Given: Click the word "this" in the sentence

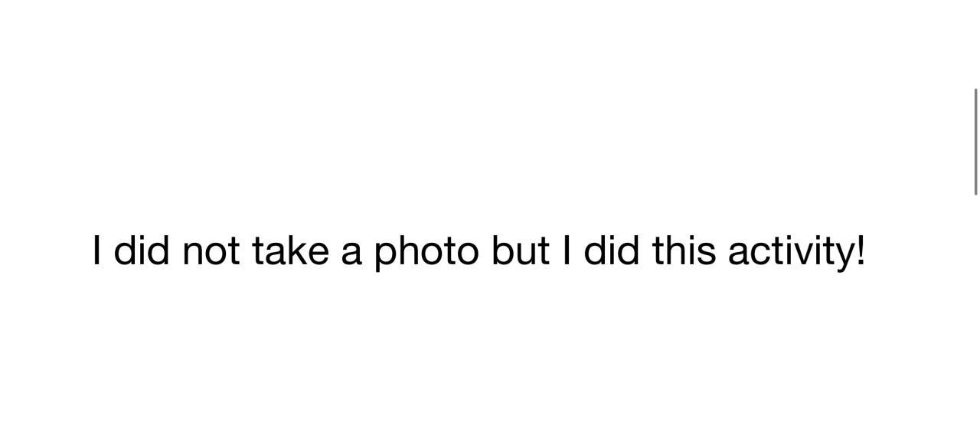Looking at the screenshot, I should coord(684,251).
